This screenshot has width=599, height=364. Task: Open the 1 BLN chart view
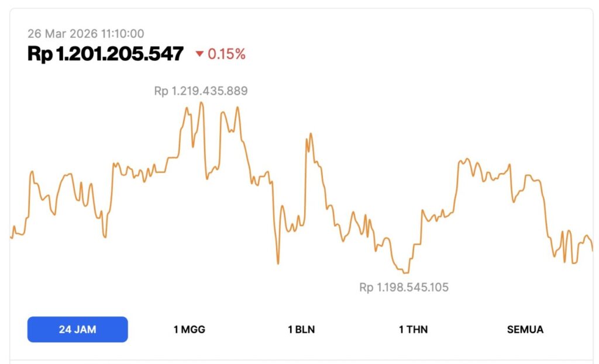(300, 329)
